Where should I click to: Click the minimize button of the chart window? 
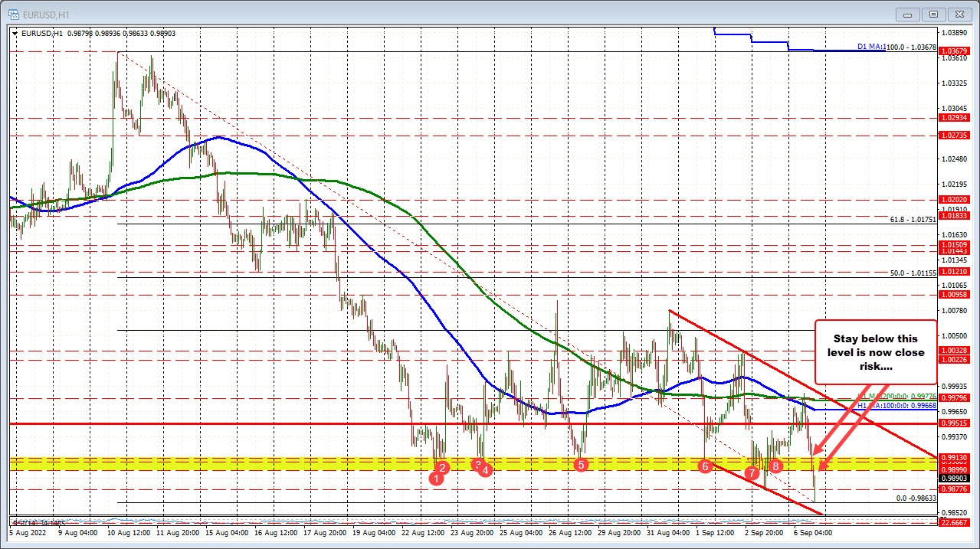[x=907, y=14]
